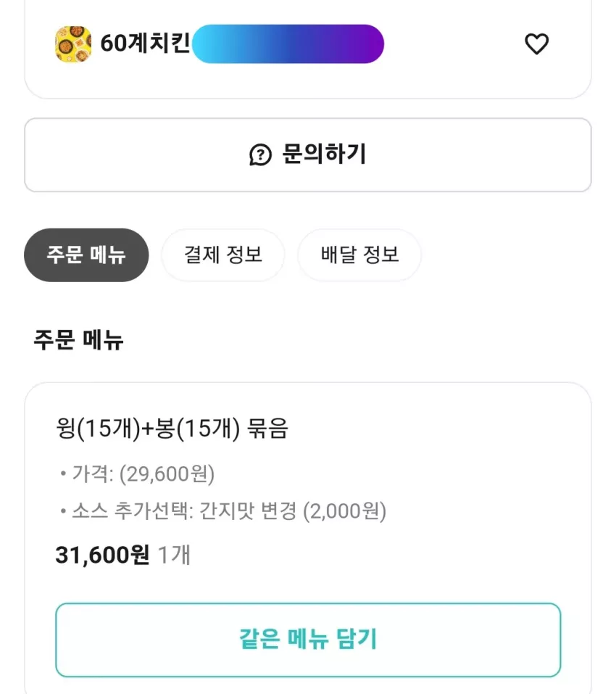The width and height of the screenshot is (616, 694).
Task: Click the 60계치킨 store name
Action: click(x=145, y=44)
